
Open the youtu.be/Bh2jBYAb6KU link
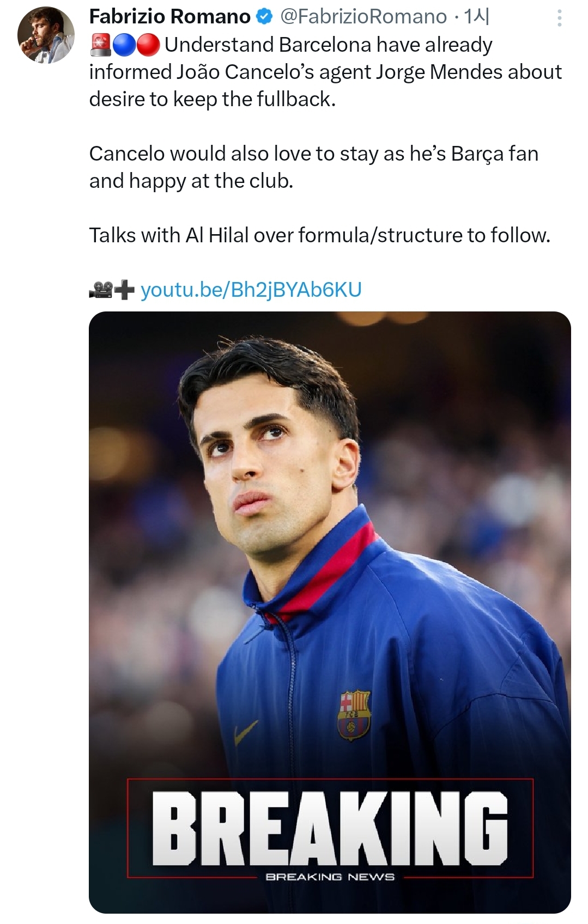point(251,290)
